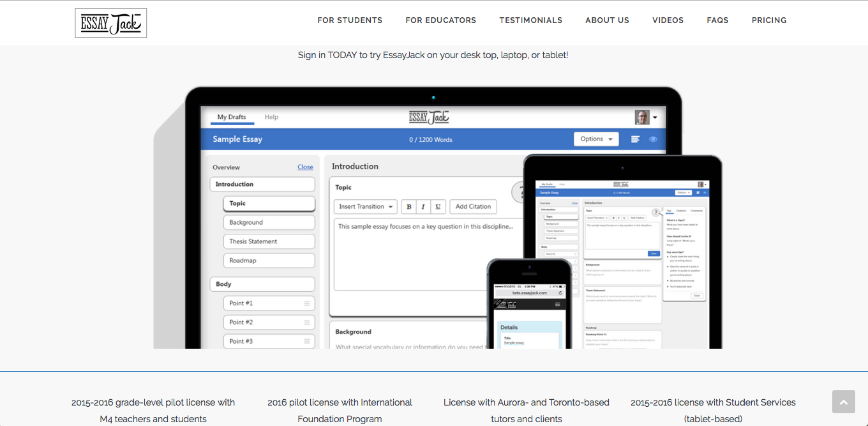The width and height of the screenshot is (868, 426).
Task: Click the Close link in the Overview panel
Action: click(305, 167)
